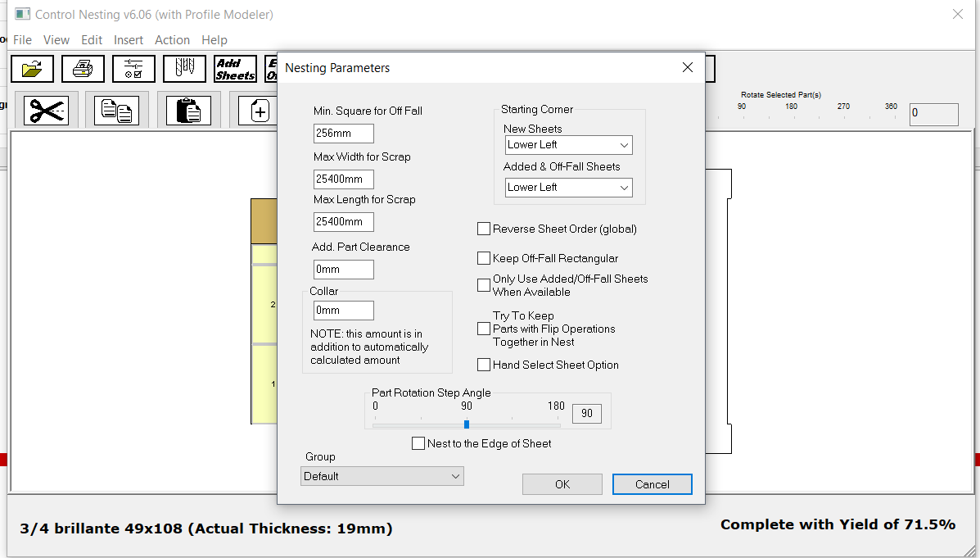Screen dimensions: 980x558
Task: Click the copy documents icon
Action: tap(117, 111)
